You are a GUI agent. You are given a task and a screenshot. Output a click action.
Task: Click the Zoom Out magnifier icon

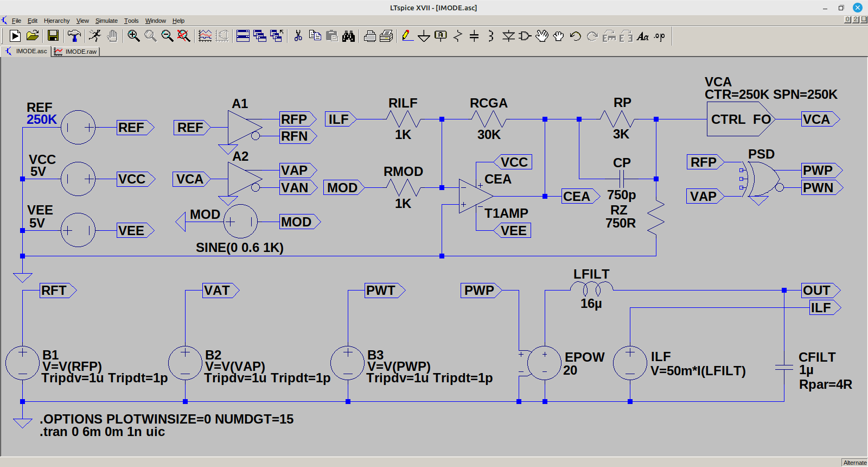pyautogui.click(x=167, y=36)
